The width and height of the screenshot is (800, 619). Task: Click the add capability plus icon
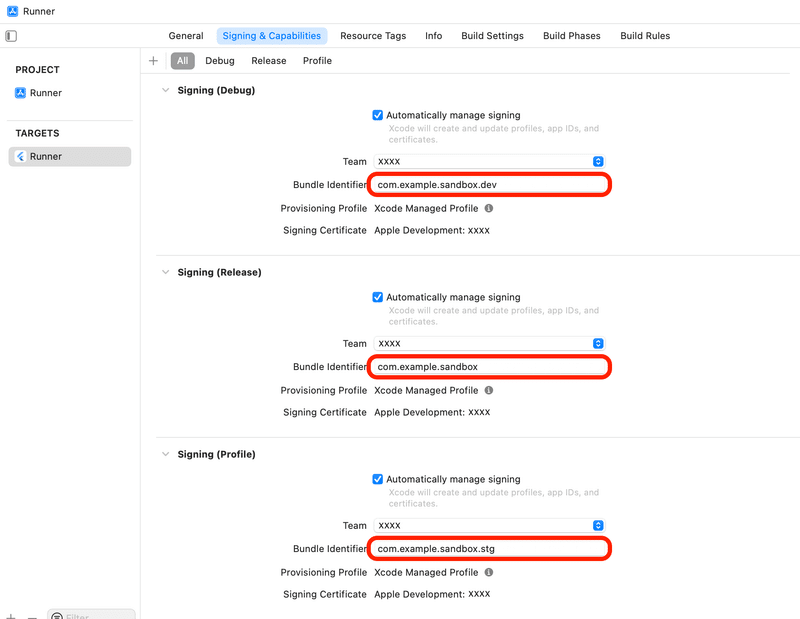[x=153, y=61]
